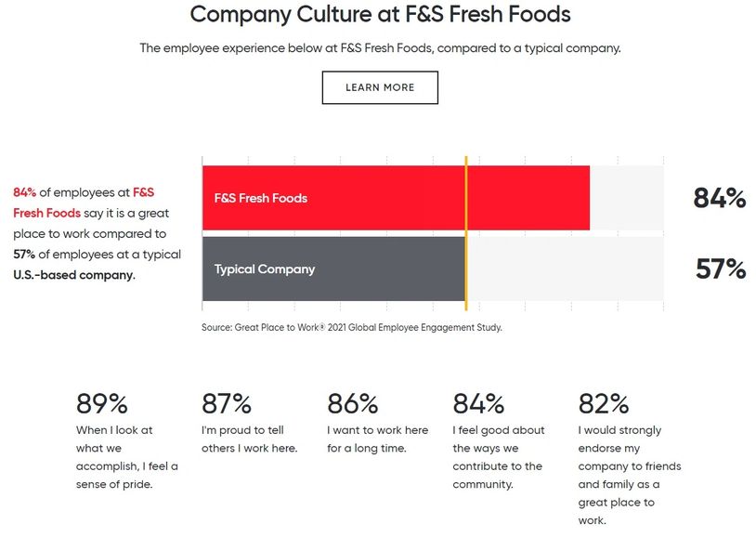Click the 'endorse my company to friends' statement
Viewport: 756px width, 537px height.
tap(619, 475)
